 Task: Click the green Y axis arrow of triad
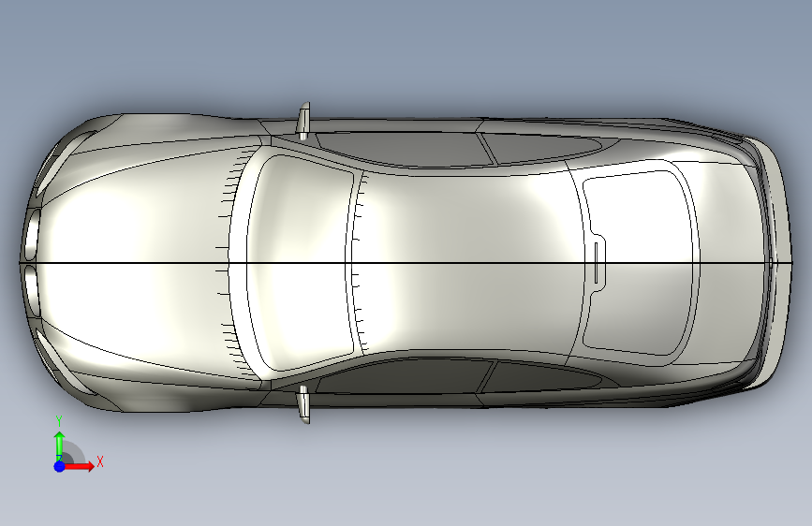(x=60, y=446)
